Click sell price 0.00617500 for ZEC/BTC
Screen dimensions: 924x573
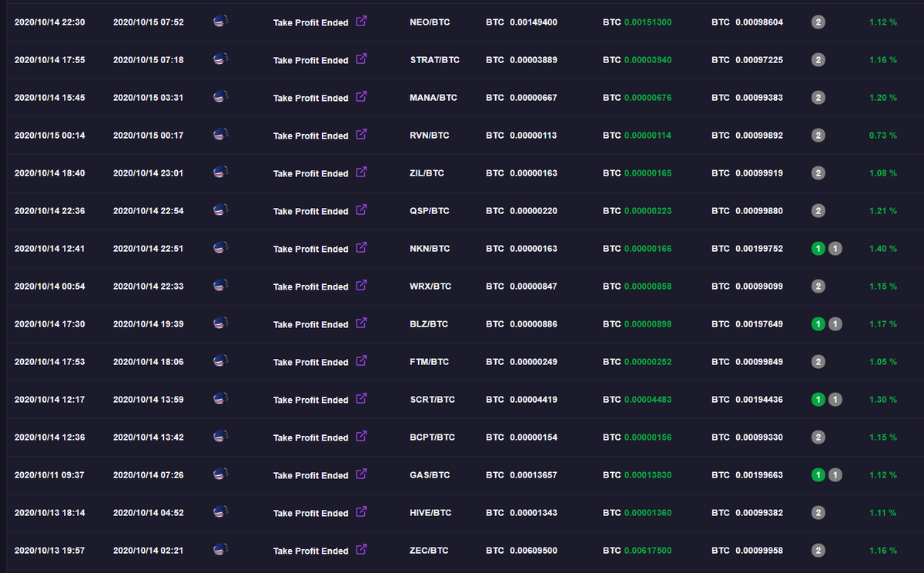[648, 551]
